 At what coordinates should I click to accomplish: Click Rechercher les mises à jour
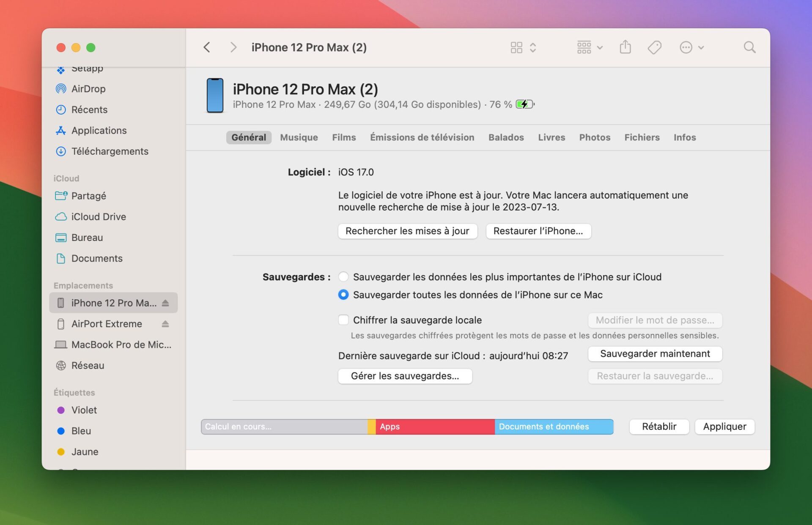click(x=407, y=231)
